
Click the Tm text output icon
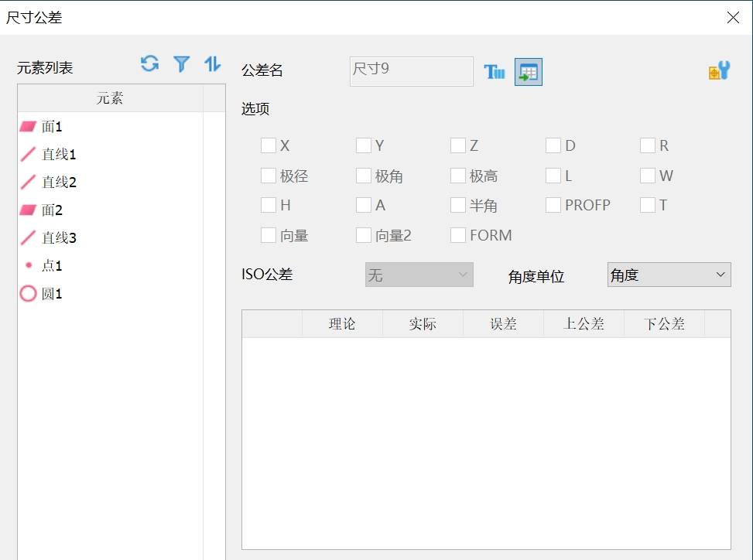point(495,70)
